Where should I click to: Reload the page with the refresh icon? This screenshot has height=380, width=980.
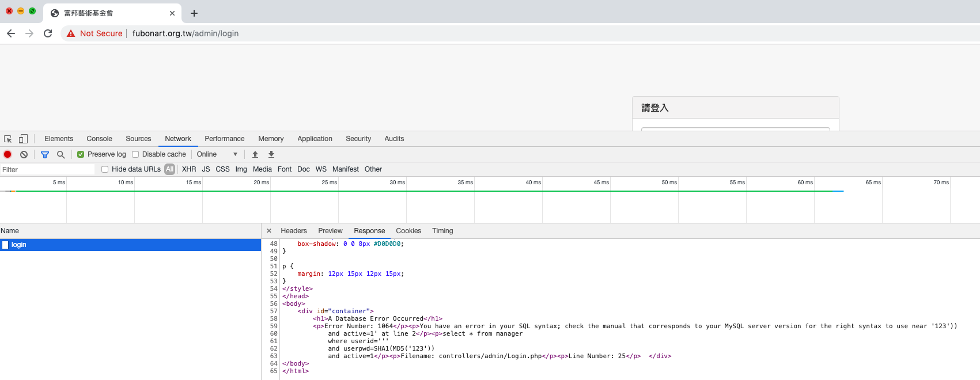tap(48, 33)
